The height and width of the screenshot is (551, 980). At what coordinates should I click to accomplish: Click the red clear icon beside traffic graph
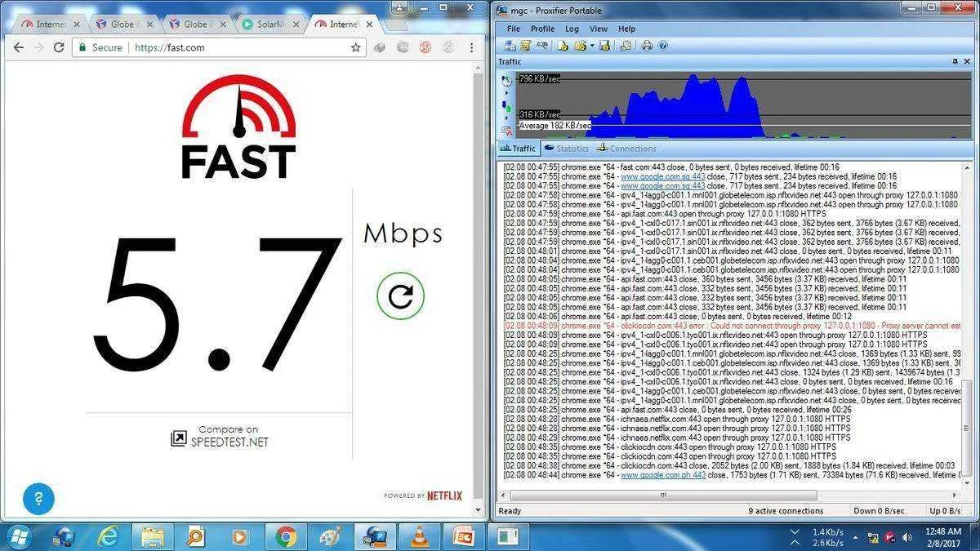[507, 131]
